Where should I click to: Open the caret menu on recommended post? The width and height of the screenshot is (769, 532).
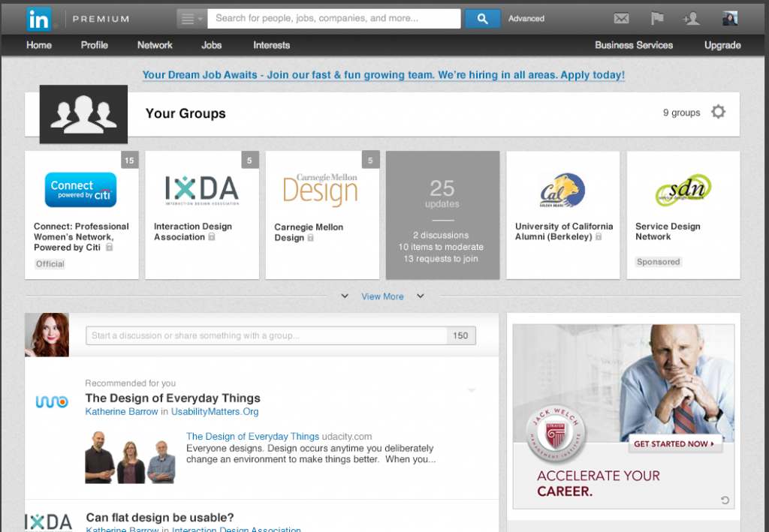tap(472, 390)
